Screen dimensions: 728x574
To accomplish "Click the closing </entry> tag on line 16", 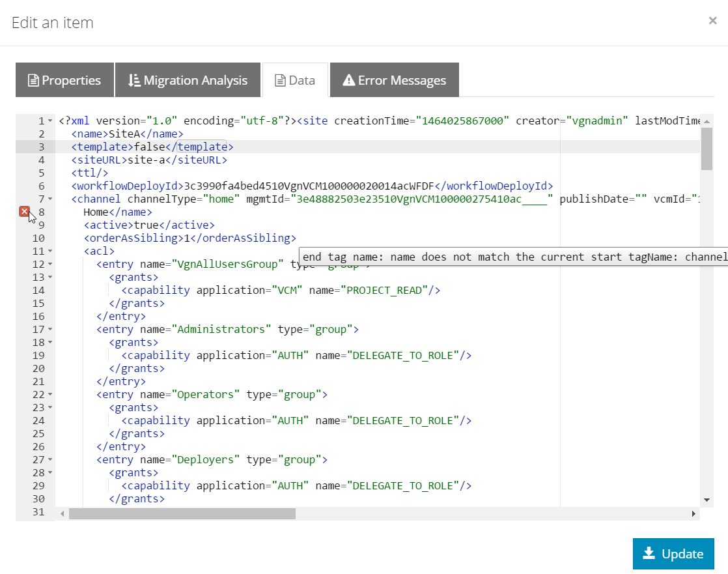I will click(121, 316).
